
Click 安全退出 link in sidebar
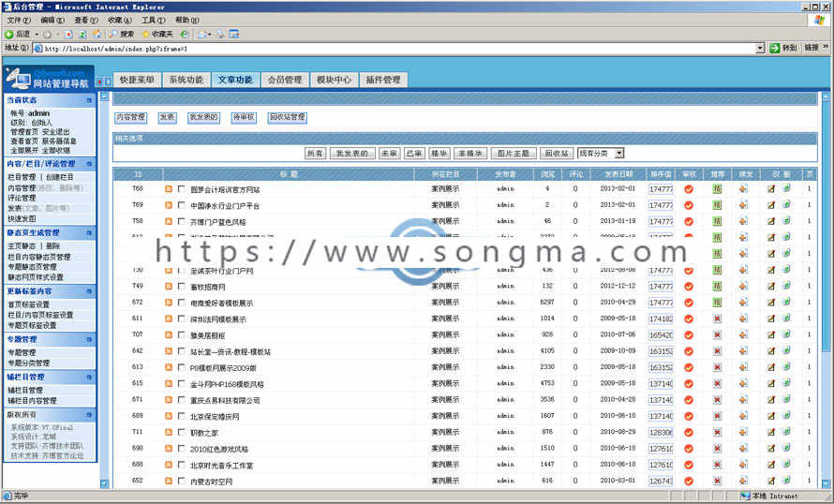[x=56, y=132]
